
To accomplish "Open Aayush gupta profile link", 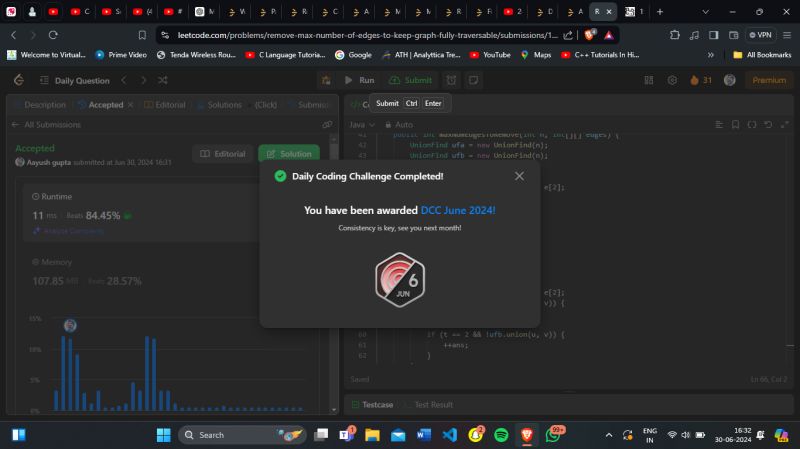I will [48, 162].
